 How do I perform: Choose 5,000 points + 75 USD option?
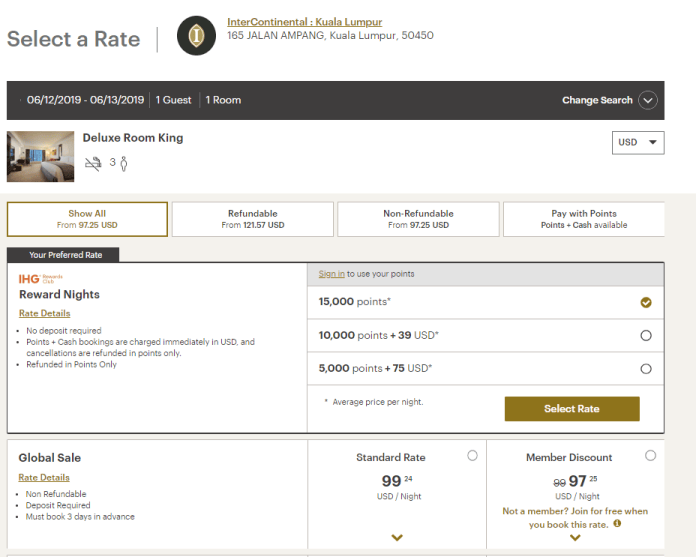[646, 369]
